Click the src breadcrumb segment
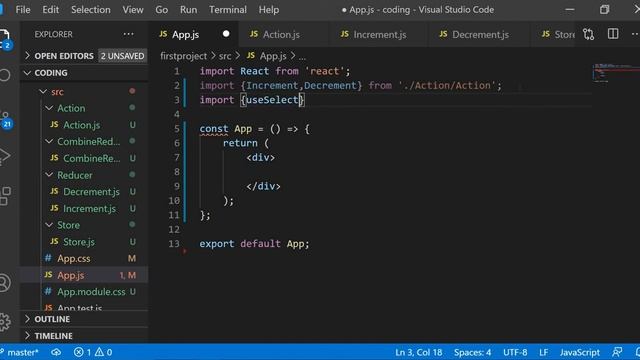The height and width of the screenshot is (360, 640). tap(225, 56)
